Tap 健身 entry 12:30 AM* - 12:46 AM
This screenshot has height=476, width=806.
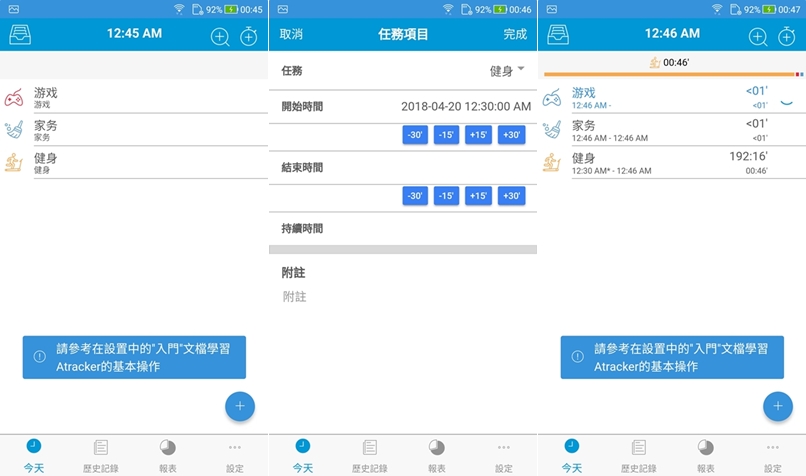point(611,171)
